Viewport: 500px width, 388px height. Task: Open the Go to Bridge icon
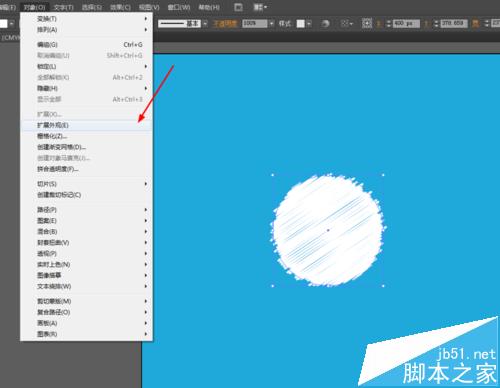click(238, 7)
